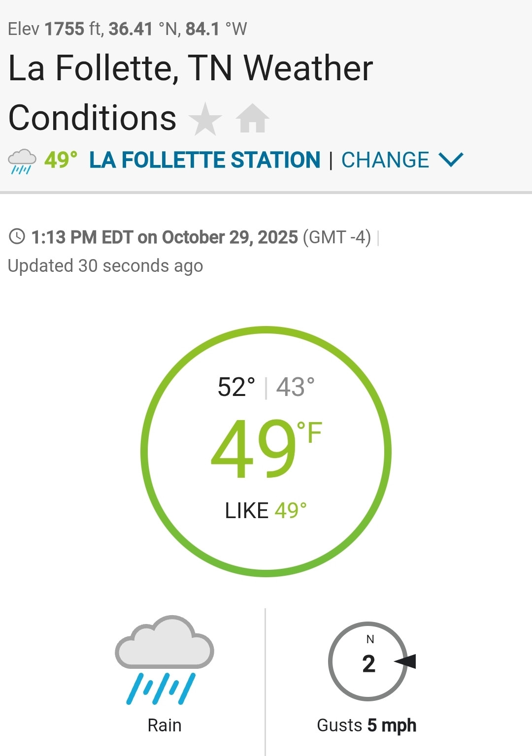Viewport: 532px width, 756px height.
Task: Tap the large rain cloud condition icon
Action: pos(164,660)
